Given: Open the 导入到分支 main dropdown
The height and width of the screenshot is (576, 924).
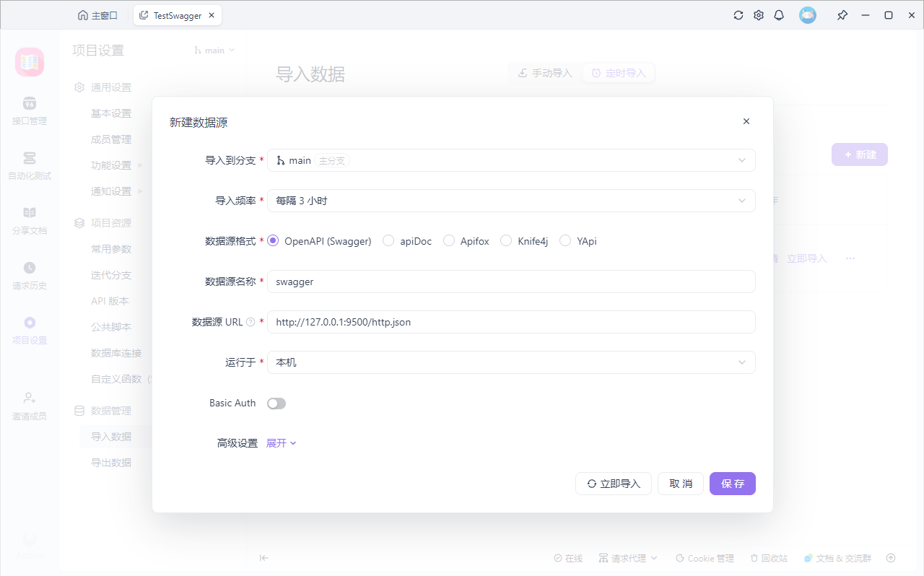Looking at the screenshot, I should point(511,160).
